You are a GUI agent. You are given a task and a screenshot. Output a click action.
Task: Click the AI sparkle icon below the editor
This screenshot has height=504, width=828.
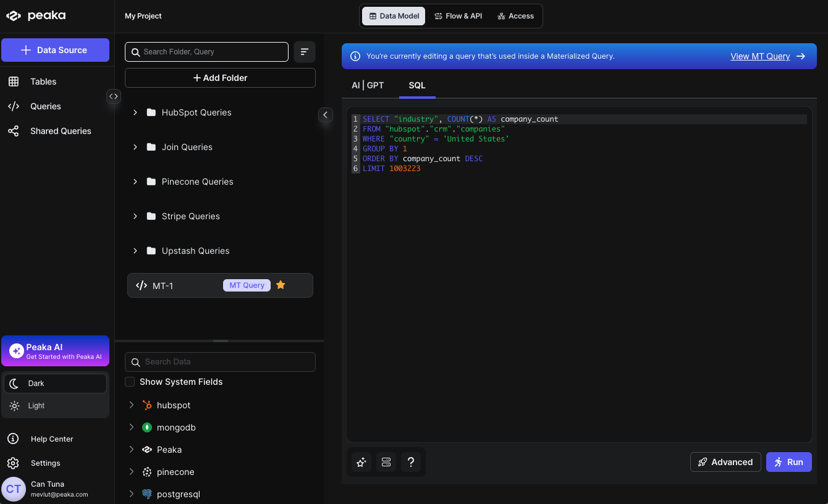point(361,462)
